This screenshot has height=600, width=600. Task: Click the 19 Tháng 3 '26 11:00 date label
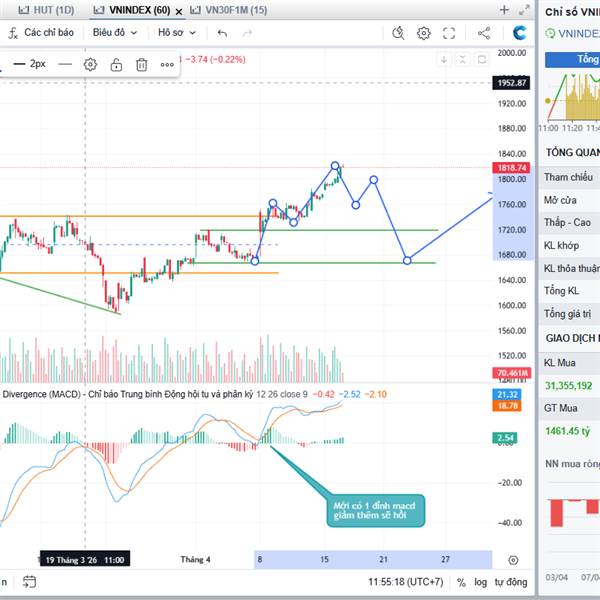tap(85, 560)
